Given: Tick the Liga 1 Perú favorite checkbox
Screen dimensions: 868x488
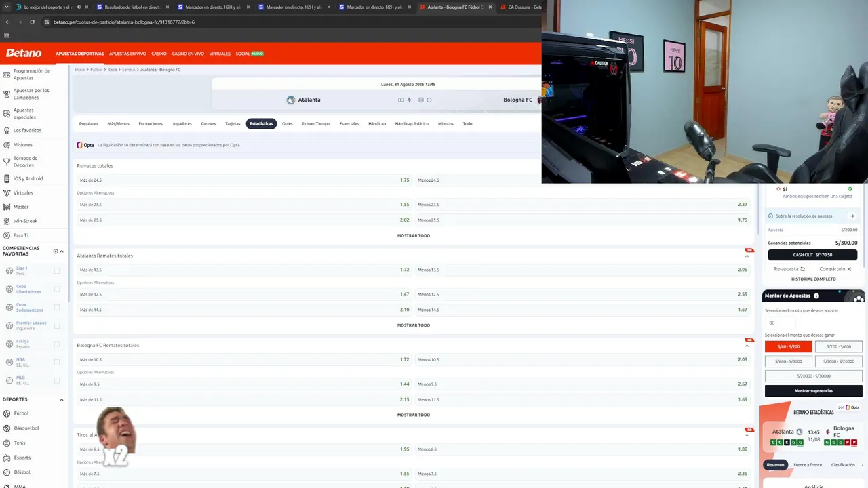Looking at the screenshot, I should (x=57, y=270).
